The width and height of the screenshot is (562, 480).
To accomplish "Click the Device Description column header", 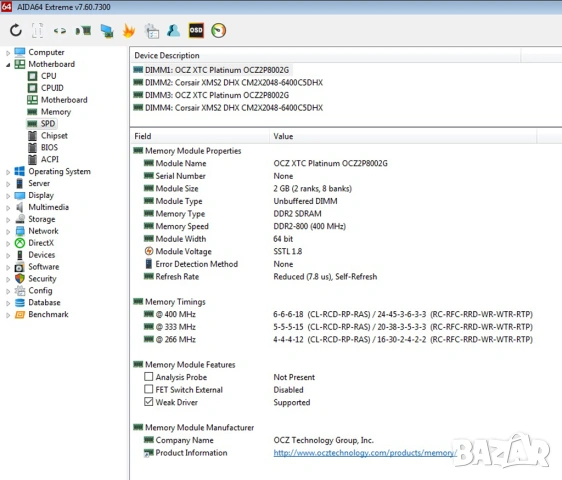I will point(325,56).
